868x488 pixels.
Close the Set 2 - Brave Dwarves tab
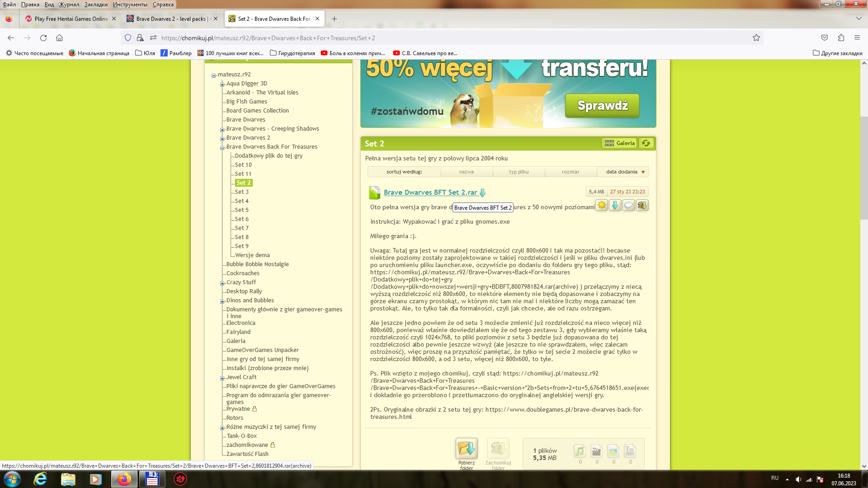[317, 19]
